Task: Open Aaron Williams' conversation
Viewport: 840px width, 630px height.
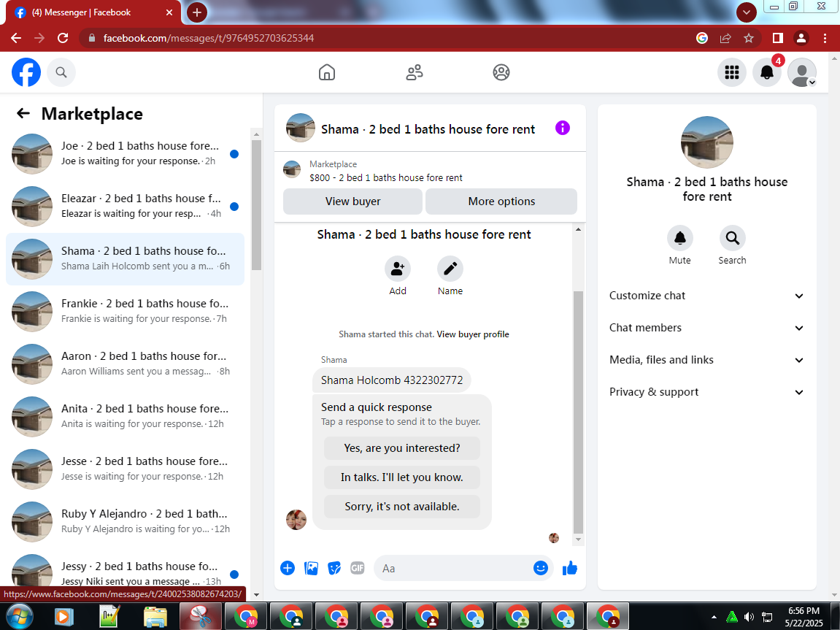Action: coord(125,364)
